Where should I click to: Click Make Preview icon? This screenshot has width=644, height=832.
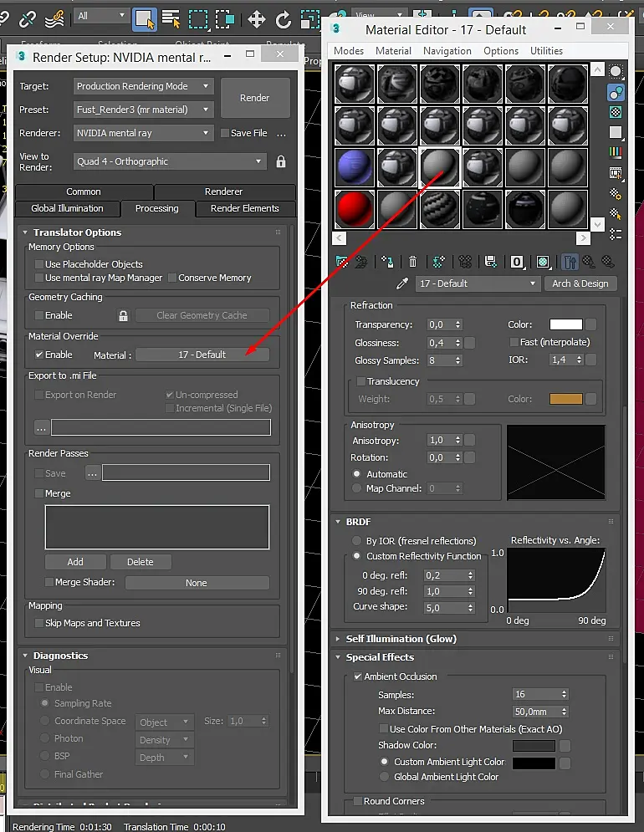[x=616, y=173]
